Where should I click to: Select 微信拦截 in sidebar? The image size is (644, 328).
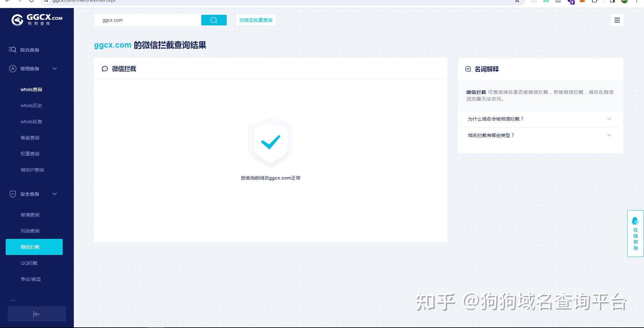pyautogui.click(x=34, y=247)
